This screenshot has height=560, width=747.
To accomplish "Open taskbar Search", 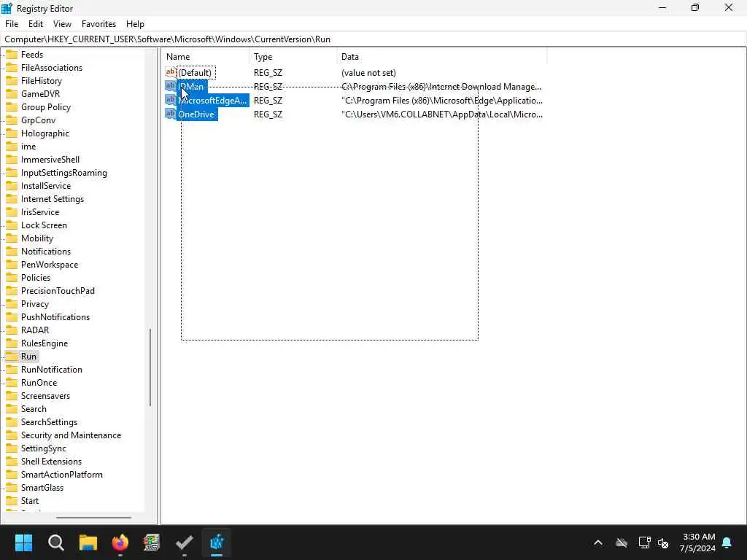I will [x=55, y=542].
